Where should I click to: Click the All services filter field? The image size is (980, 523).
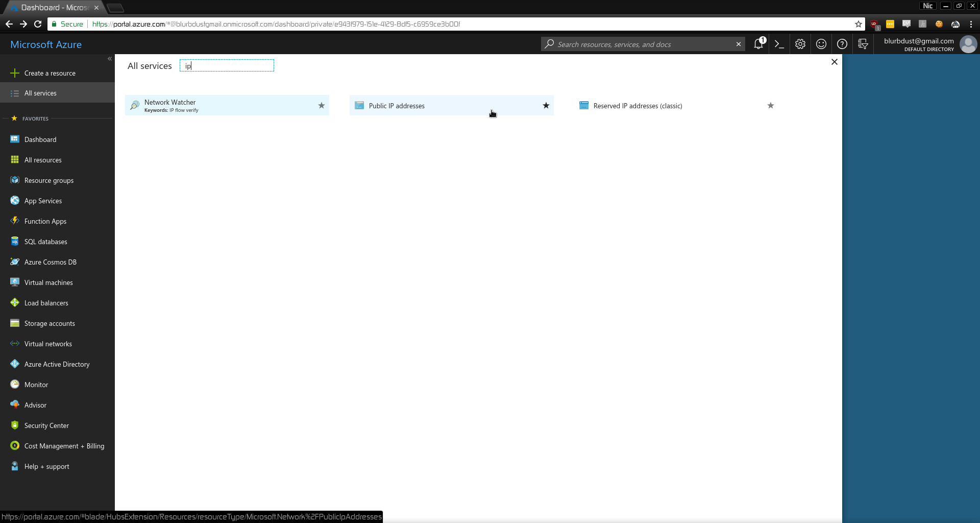[x=227, y=66]
